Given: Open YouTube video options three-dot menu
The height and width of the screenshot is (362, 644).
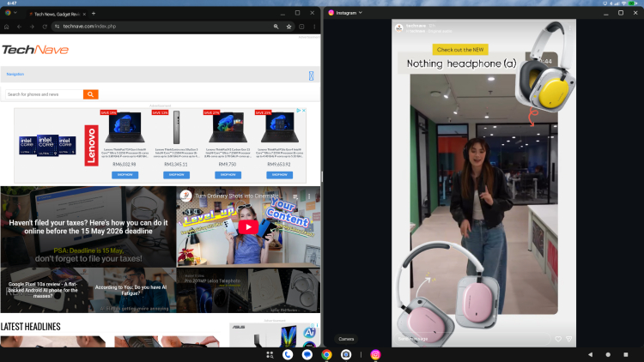Looking at the screenshot, I should pyautogui.click(x=309, y=196).
